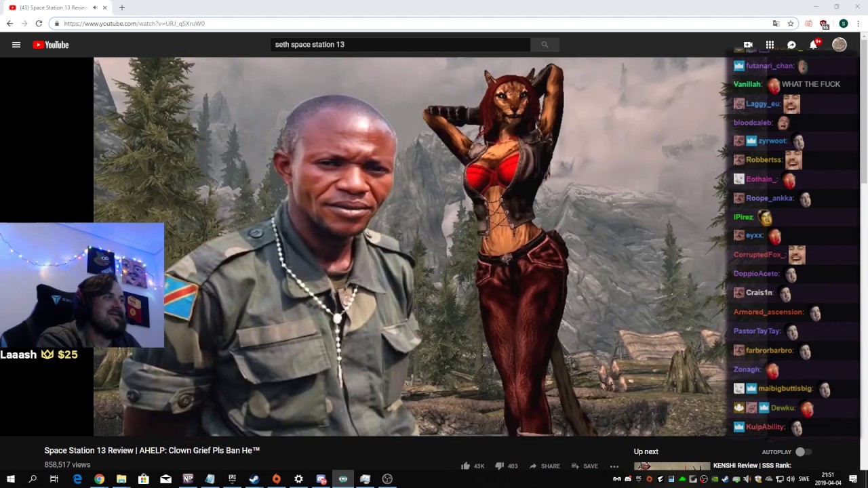Reload the page in Chrome
868x488 pixels.
(39, 24)
